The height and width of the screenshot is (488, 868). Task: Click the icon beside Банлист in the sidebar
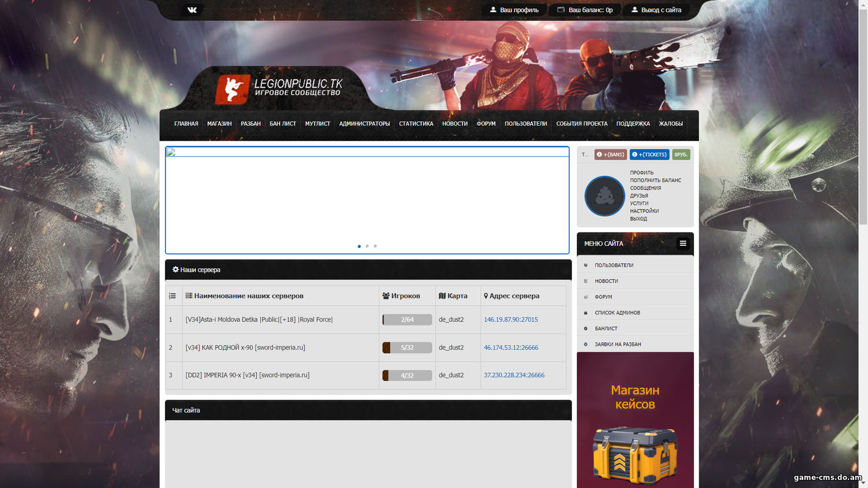(x=586, y=328)
